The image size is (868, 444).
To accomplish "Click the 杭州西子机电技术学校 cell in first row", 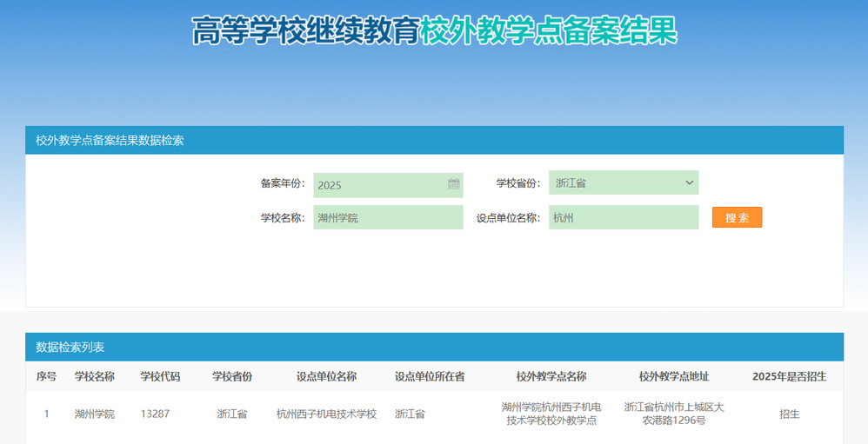I will [326, 414].
